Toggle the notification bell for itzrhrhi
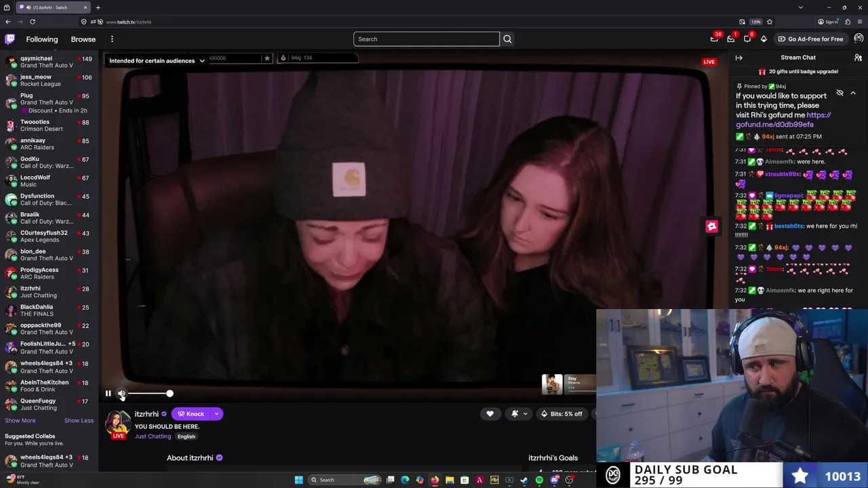Screen dimensions: 868x488 [515, 413]
